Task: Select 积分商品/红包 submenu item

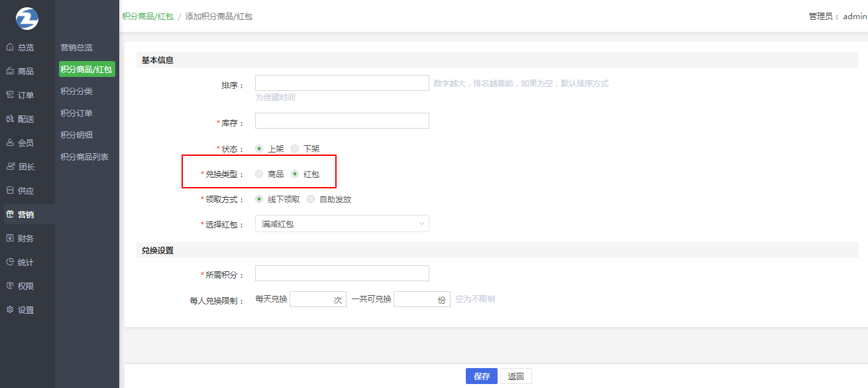Action: pyautogui.click(x=87, y=69)
